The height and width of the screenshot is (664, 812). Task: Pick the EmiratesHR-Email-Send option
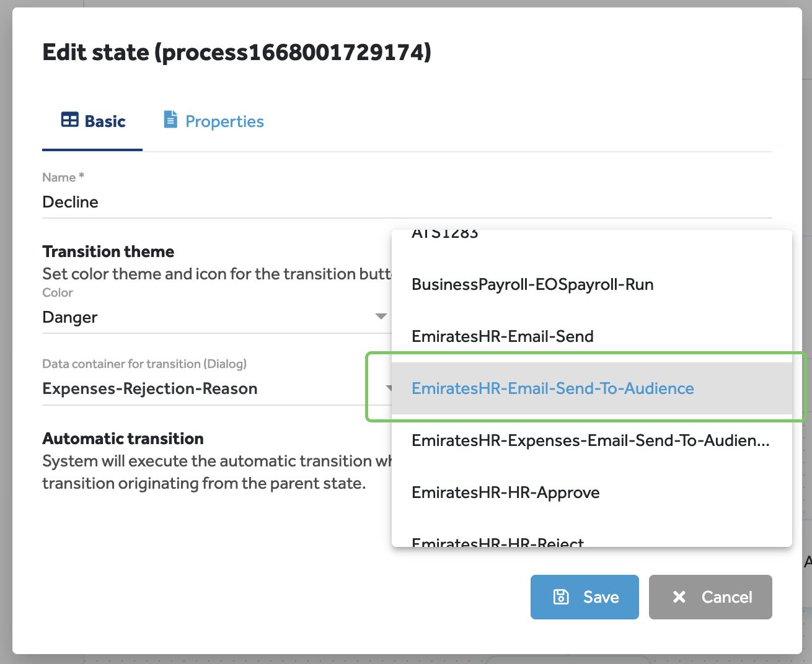(x=503, y=336)
